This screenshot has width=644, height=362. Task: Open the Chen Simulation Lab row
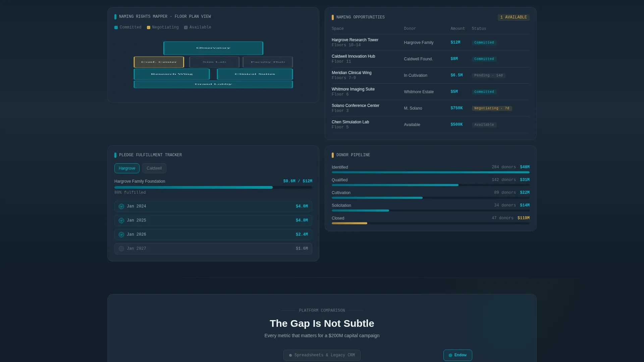(x=431, y=125)
